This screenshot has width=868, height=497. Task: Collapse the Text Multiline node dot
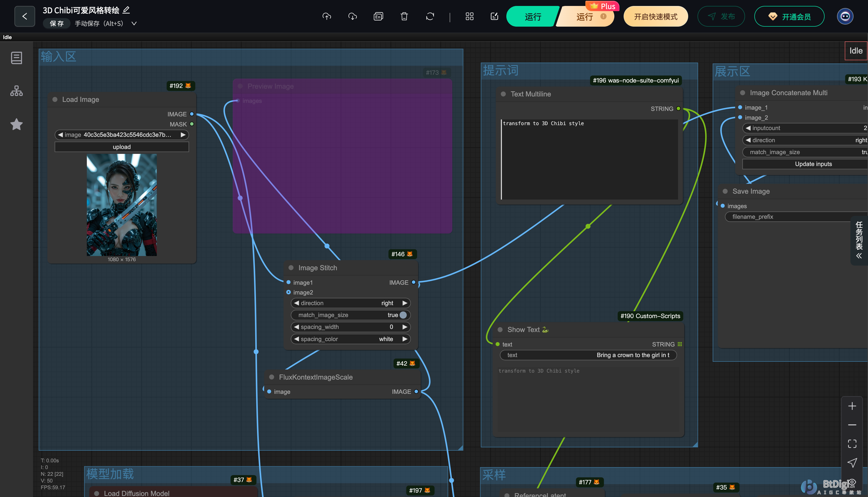(x=503, y=94)
